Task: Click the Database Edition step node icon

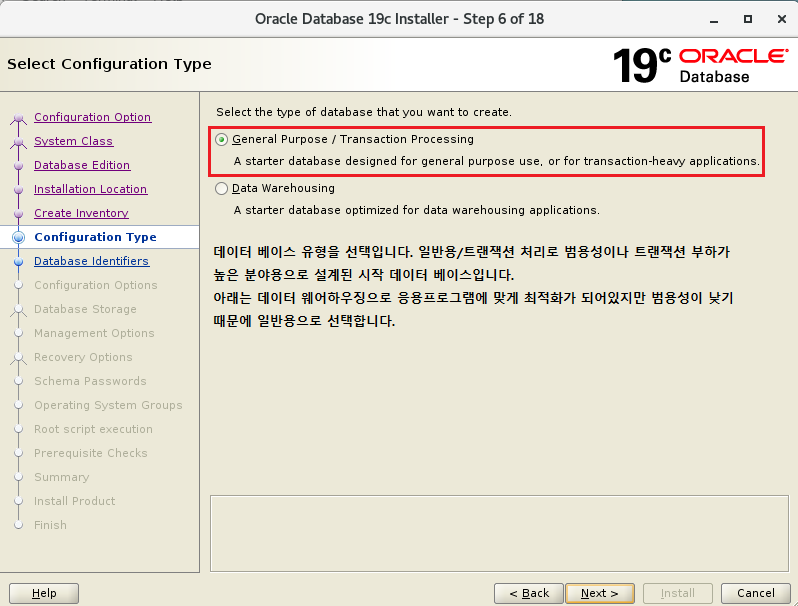Action: tap(18, 166)
